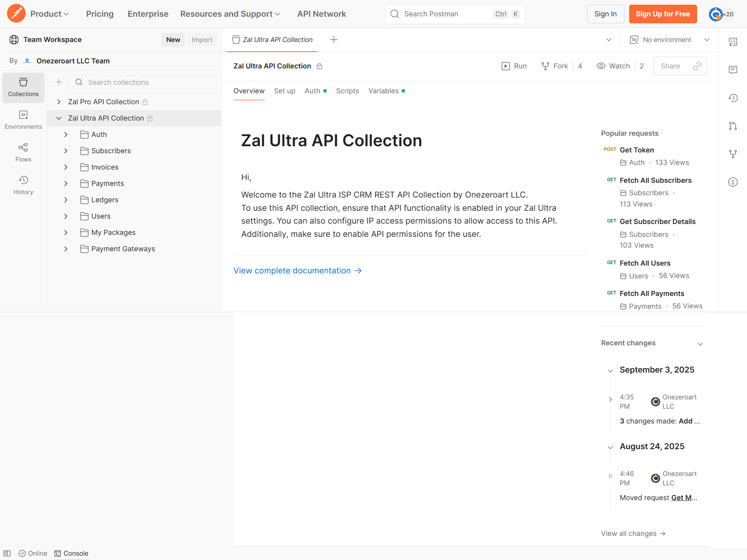This screenshot has height=560, width=747.
Task: Collapse the Recent changes section
Action: [x=700, y=344]
